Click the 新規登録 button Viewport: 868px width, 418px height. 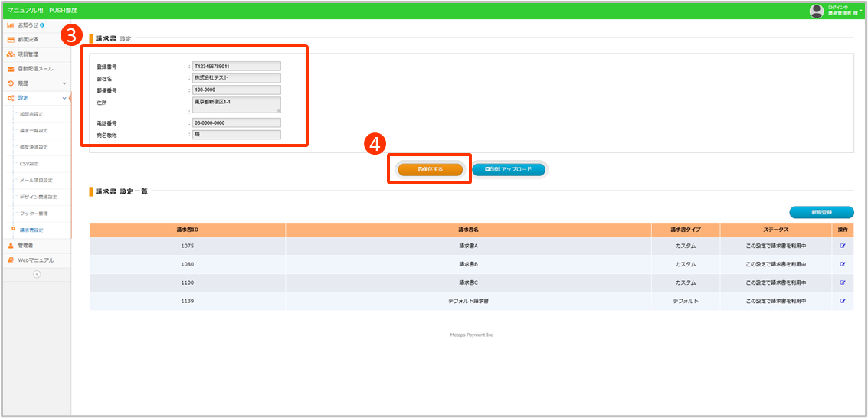point(821,212)
